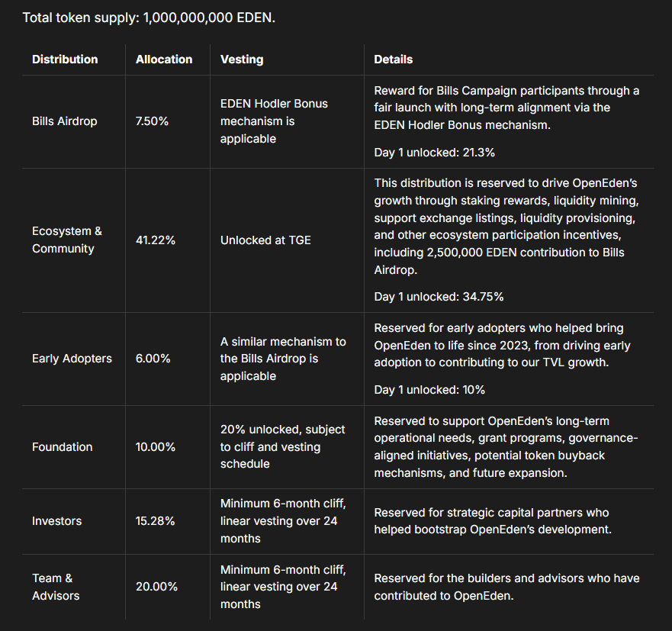Select the Team & Advisors row label

pos(57,587)
